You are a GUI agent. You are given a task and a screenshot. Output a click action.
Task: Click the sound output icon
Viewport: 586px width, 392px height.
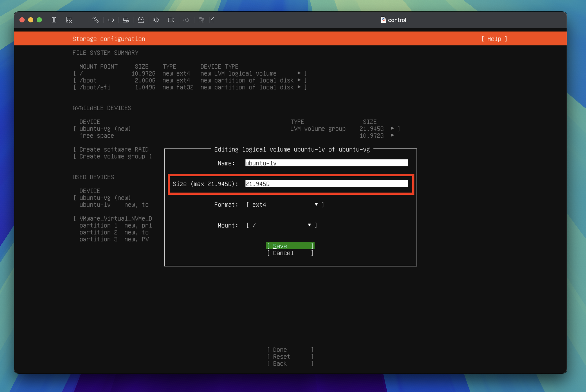point(156,20)
